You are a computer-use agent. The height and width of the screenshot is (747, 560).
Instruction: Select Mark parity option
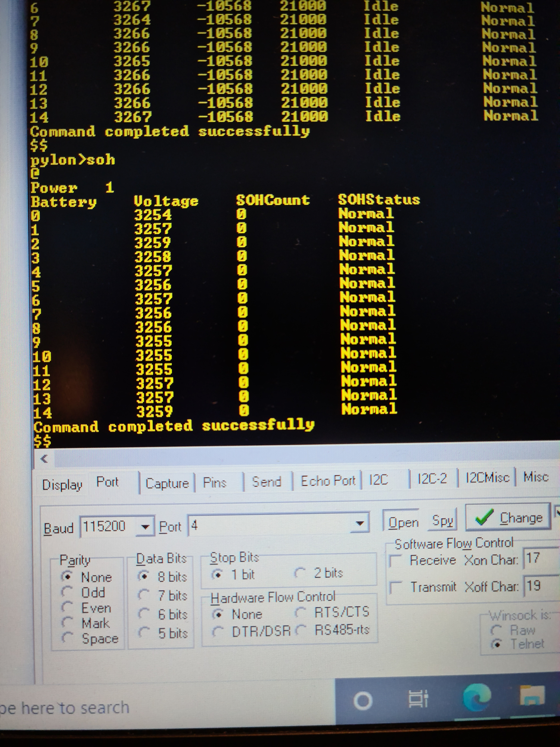tap(86, 623)
